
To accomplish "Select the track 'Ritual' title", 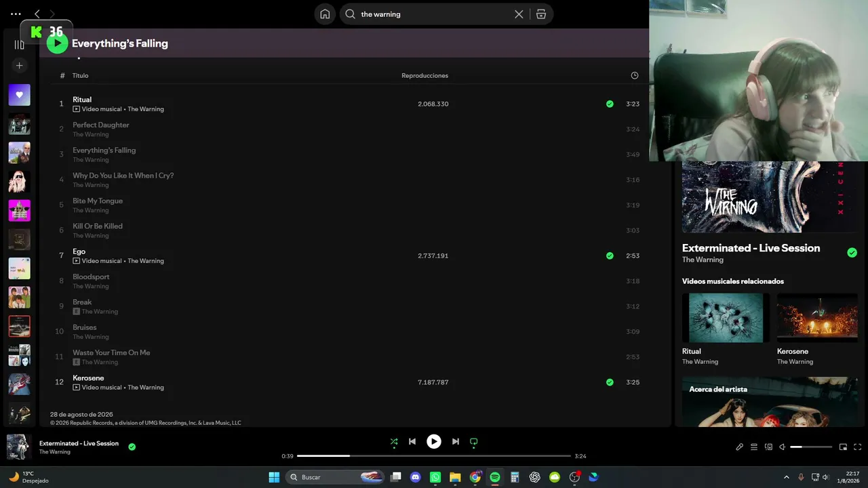I will (x=82, y=100).
